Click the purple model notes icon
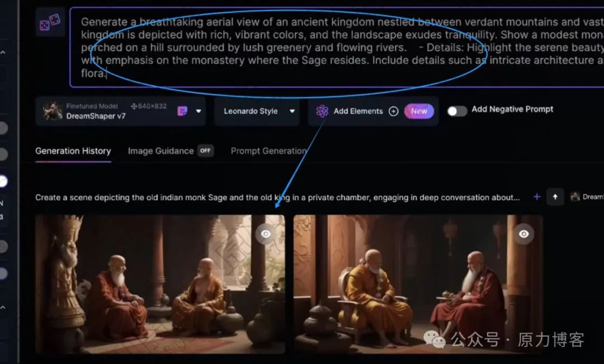This screenshot has height=364, width=604. [182, 111]
